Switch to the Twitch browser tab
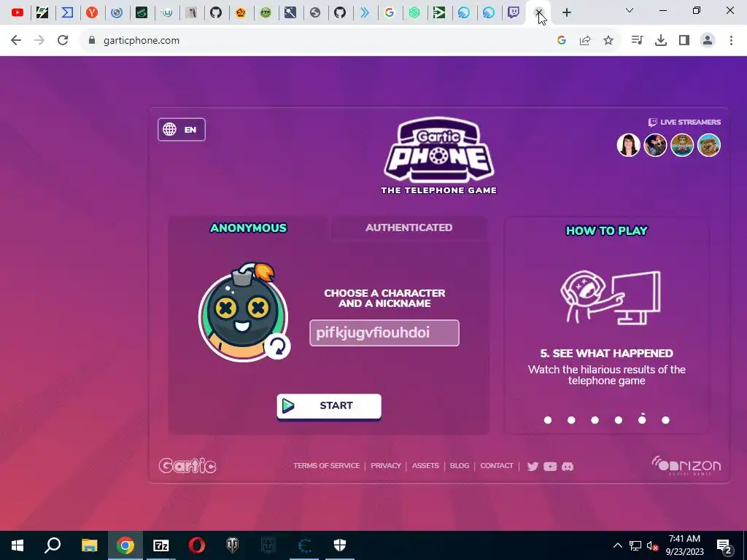 pos(513,12)
